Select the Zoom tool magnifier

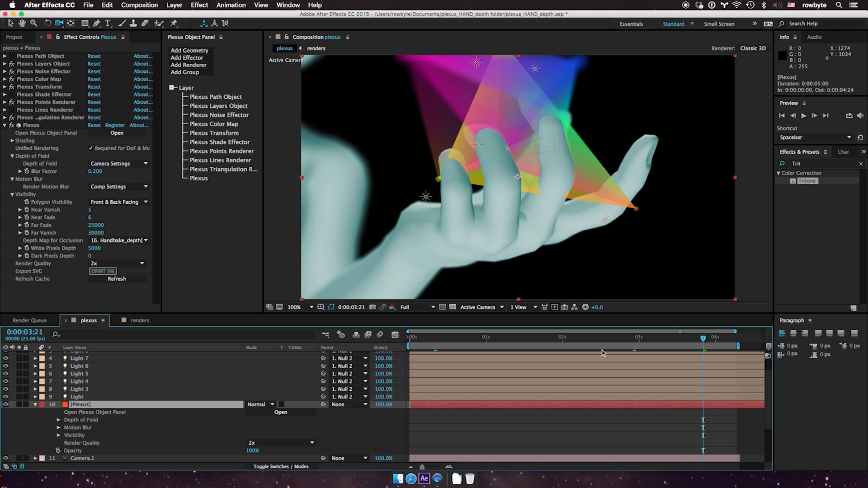click(x=34, y=23)
